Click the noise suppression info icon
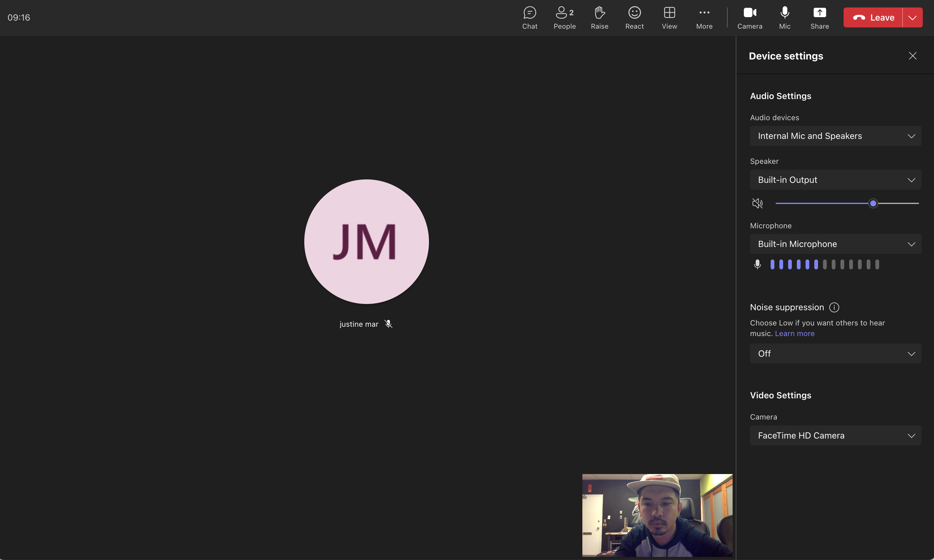 tap(834, 307)
